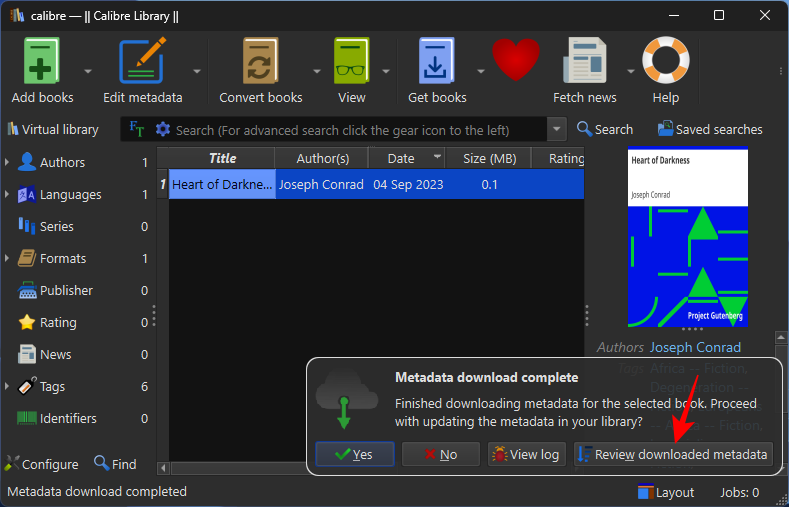The height and width of the screenshot is (507, 789).
Task: Open View dropdown arrow
Action: tap(386, 71)
